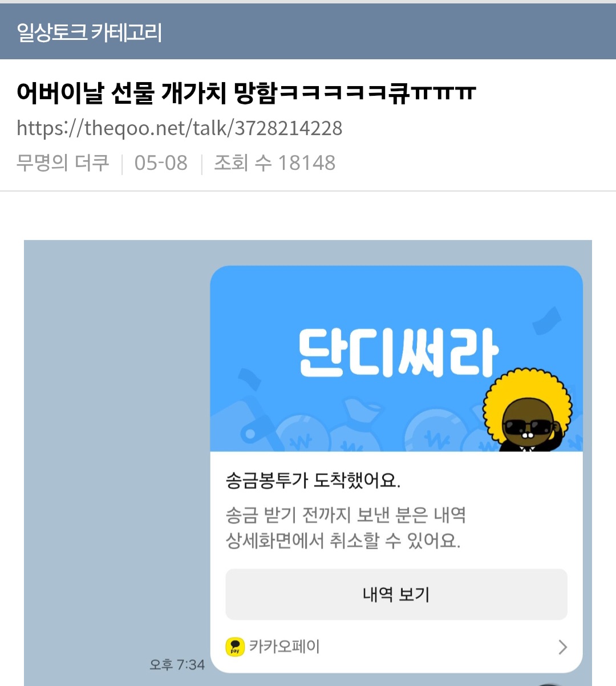This screenshot has height=686, width=616.
Task: Click the 오후 7:34 message timestamp
Action: pos(177,664)
